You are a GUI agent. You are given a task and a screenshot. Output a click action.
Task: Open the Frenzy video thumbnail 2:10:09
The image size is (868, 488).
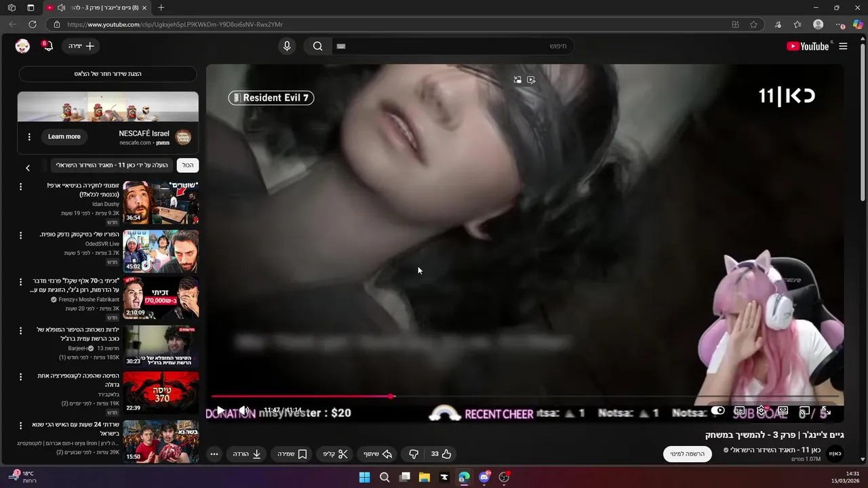(x=161, y=298)
